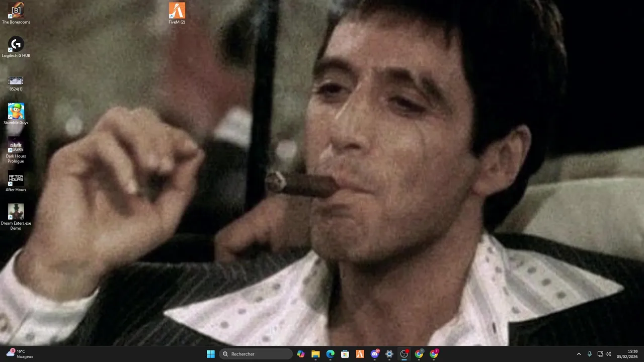Open File Explorer from taskbar

pyautogui.click(x=315, y=354)
